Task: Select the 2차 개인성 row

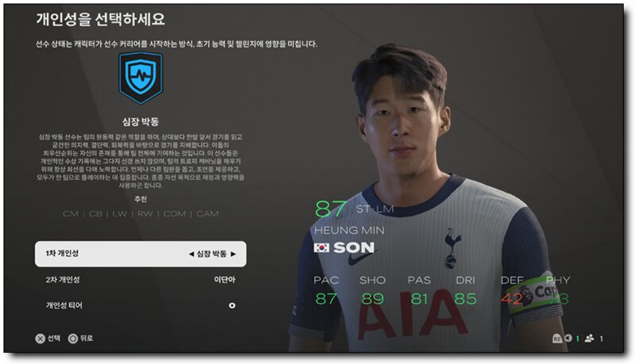Action: click(140, 279)
